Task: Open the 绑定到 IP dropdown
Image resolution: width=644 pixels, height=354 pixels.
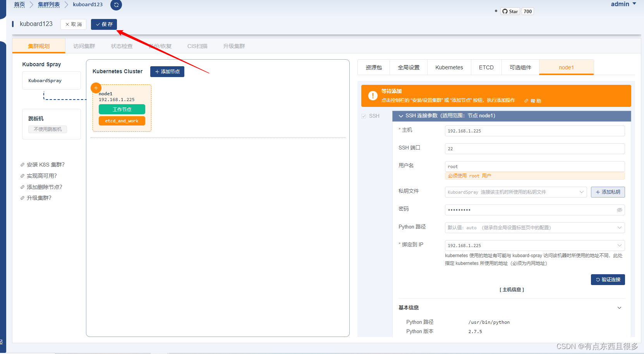Action: [x=535, y=246]
